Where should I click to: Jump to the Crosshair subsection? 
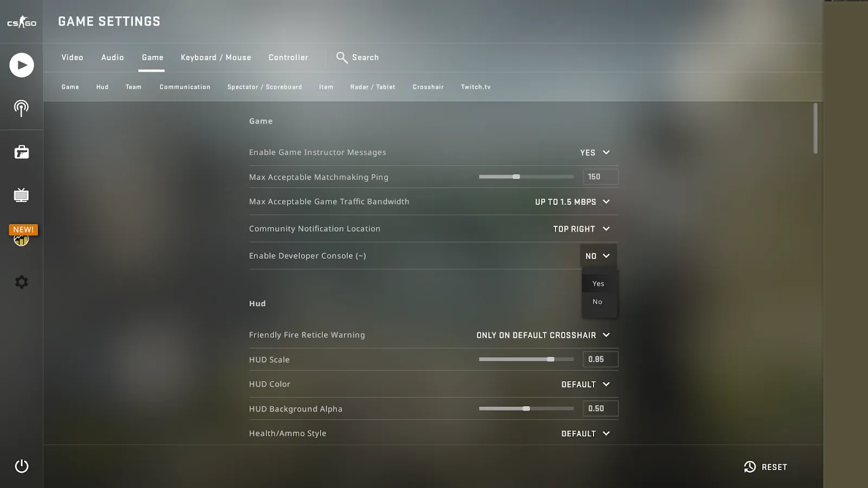428,87
